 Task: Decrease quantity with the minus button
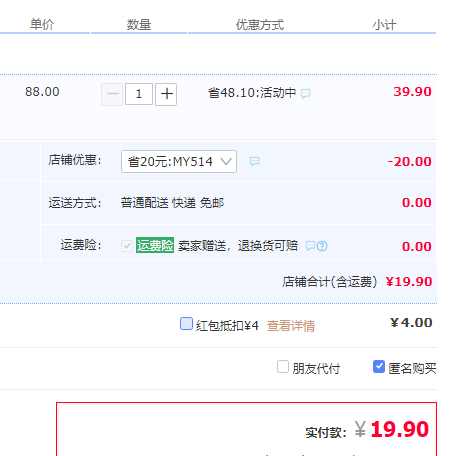click(112, 94)
